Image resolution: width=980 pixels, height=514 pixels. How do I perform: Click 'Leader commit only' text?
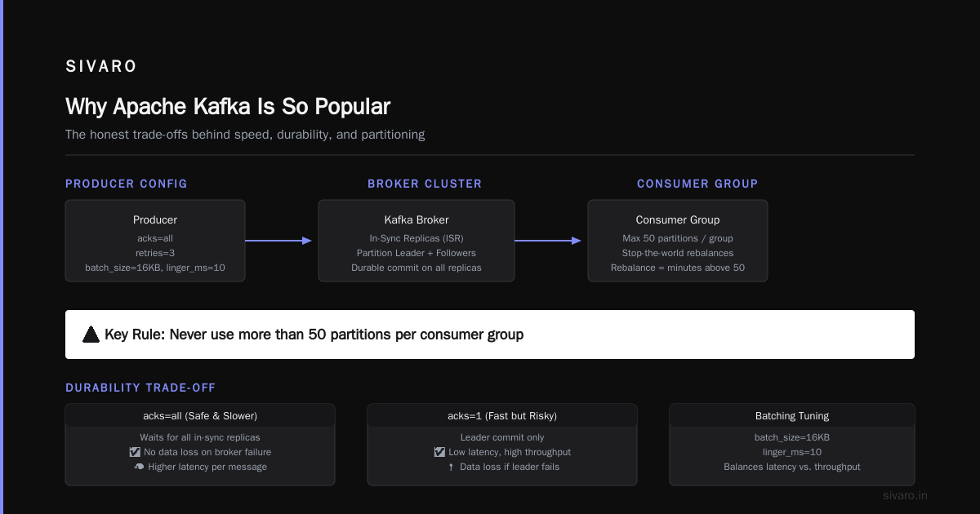click(x=502, y=437)
